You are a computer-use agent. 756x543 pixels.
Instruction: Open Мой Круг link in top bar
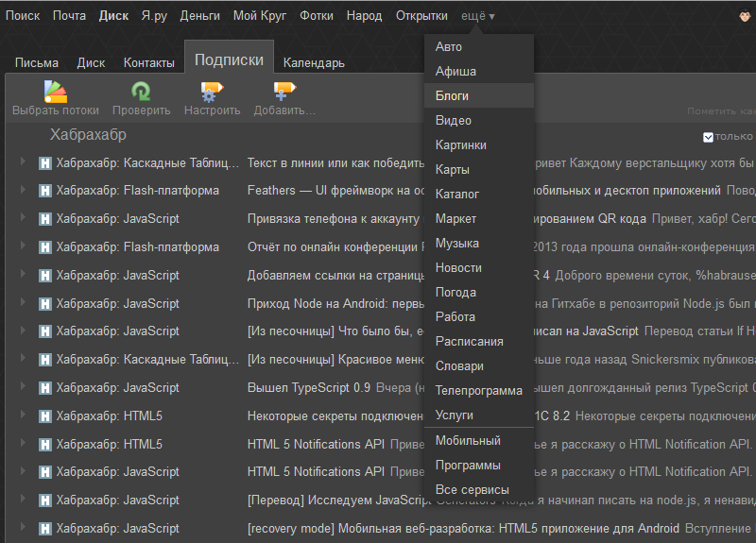pos(259,16)
